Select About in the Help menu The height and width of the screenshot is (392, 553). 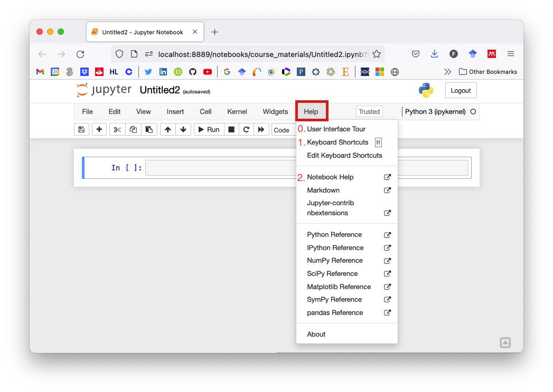pos(347,334)
